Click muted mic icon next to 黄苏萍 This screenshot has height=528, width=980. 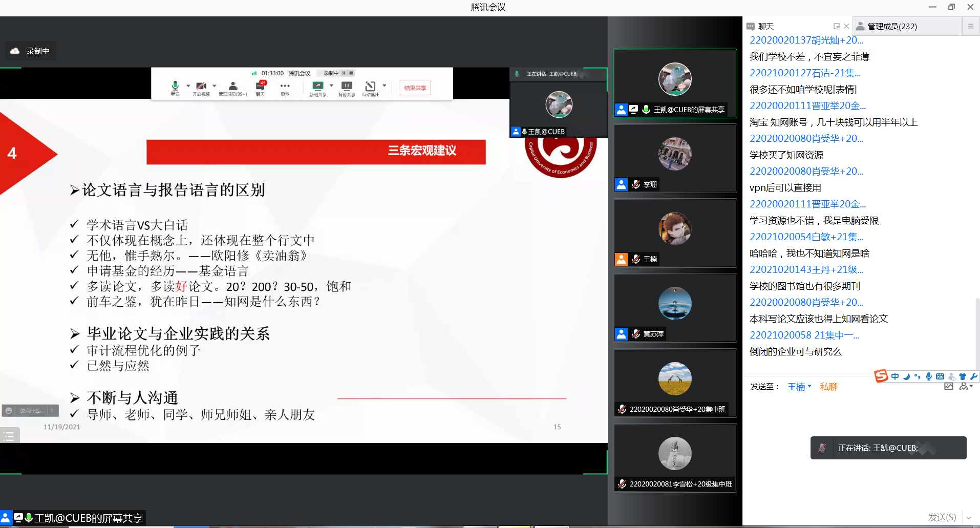635,334
